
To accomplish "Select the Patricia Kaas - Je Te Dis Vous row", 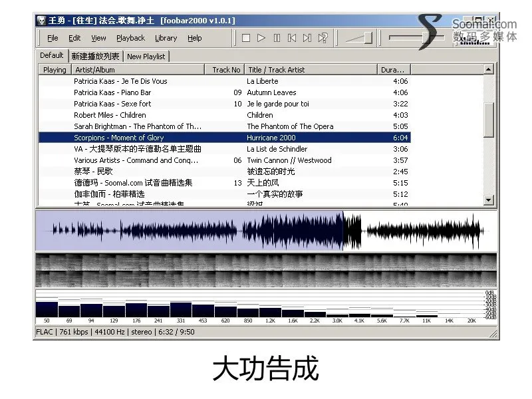I will (224, 81).
